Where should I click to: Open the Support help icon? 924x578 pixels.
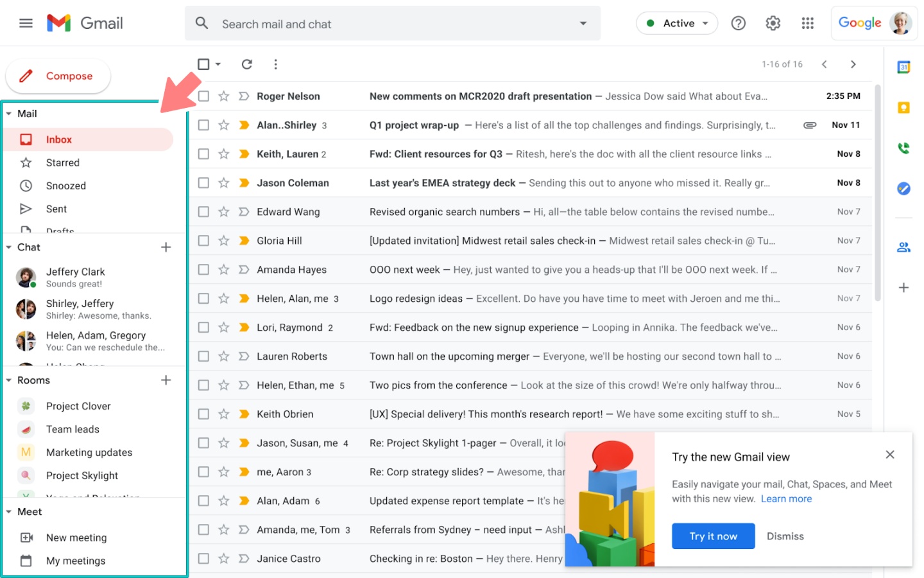tap(739, 23)
